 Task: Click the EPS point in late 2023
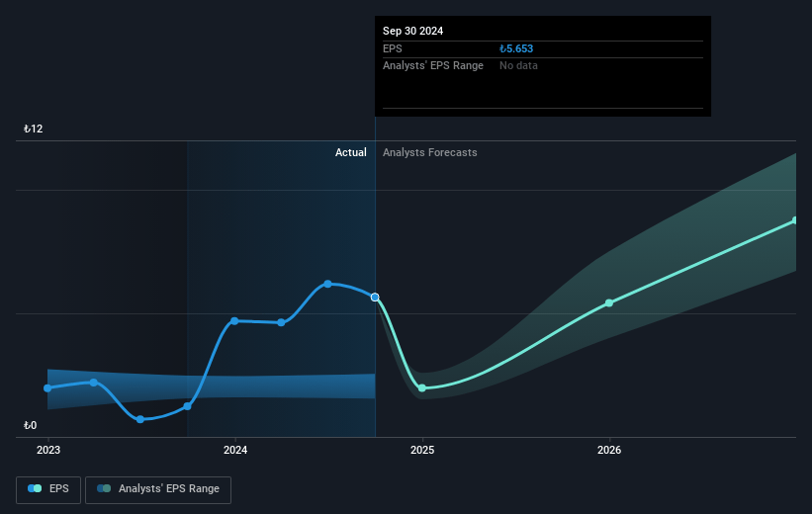coord(188,406)
